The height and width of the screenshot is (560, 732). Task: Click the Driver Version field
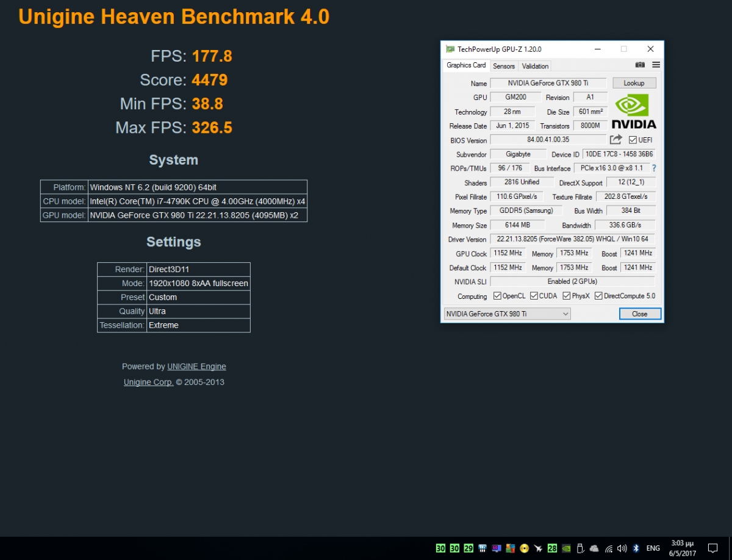click(x=572, y=239)
